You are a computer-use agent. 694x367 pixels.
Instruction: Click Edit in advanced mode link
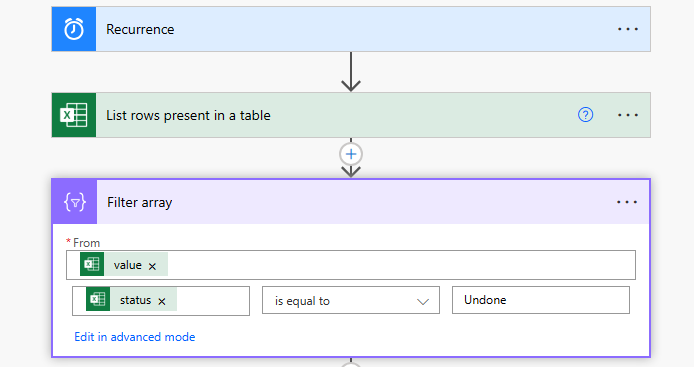pos(135,337)
